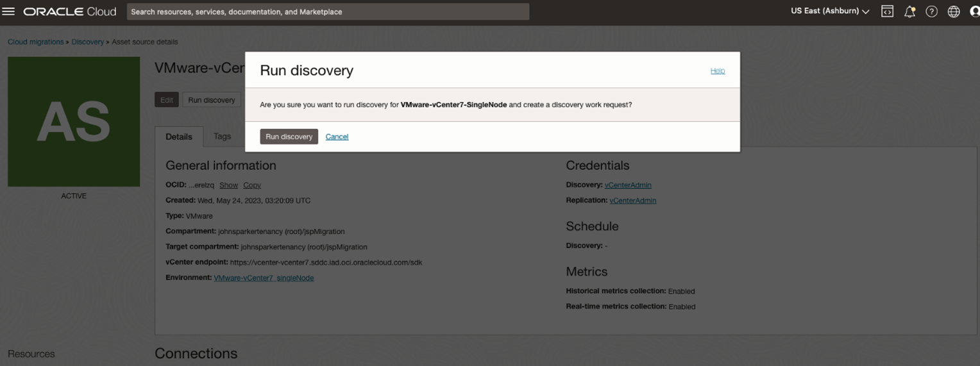Open the user profile icon
The image size is (980, 366).
(x=975, y=12)
